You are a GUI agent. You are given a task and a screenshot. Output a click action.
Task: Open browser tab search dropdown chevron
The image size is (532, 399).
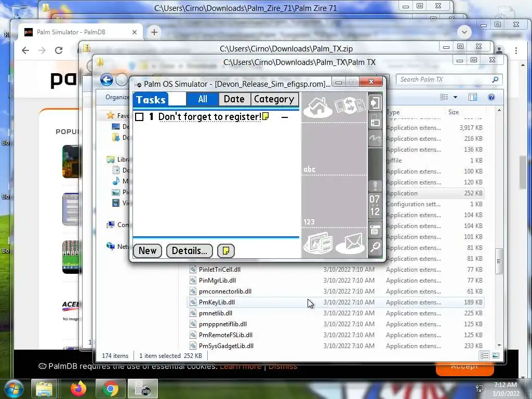[464, 32]
